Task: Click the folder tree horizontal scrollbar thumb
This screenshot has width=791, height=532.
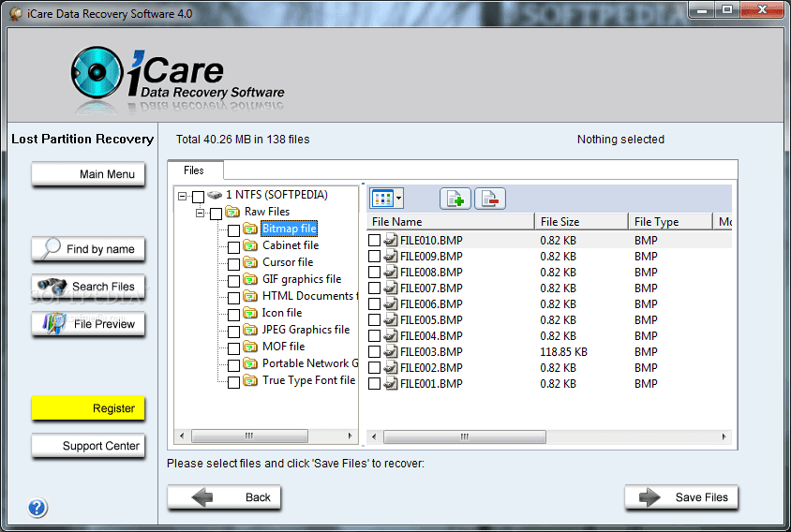Action: (x=249, y=436)
